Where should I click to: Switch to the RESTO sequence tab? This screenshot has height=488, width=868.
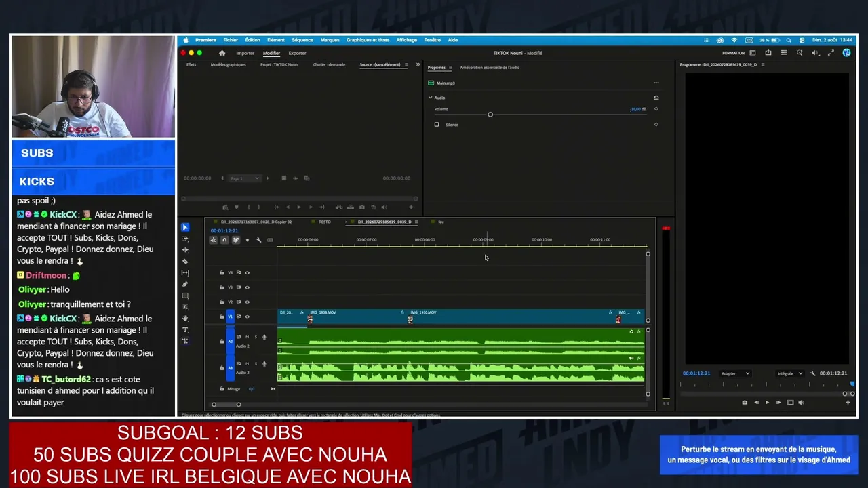325,222
